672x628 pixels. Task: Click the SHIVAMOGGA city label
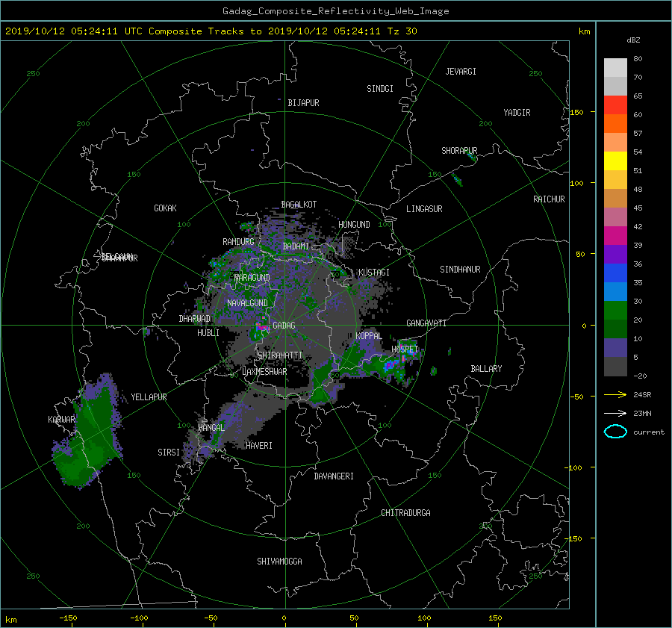point(279,561)
